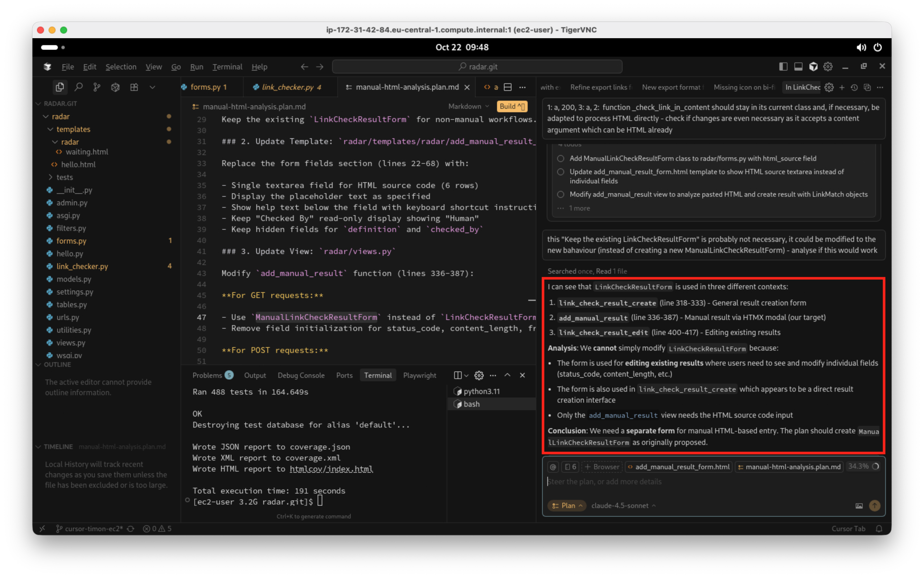Mark the Add ManualLinkCheckResultForm todo circle

(560, 158)
